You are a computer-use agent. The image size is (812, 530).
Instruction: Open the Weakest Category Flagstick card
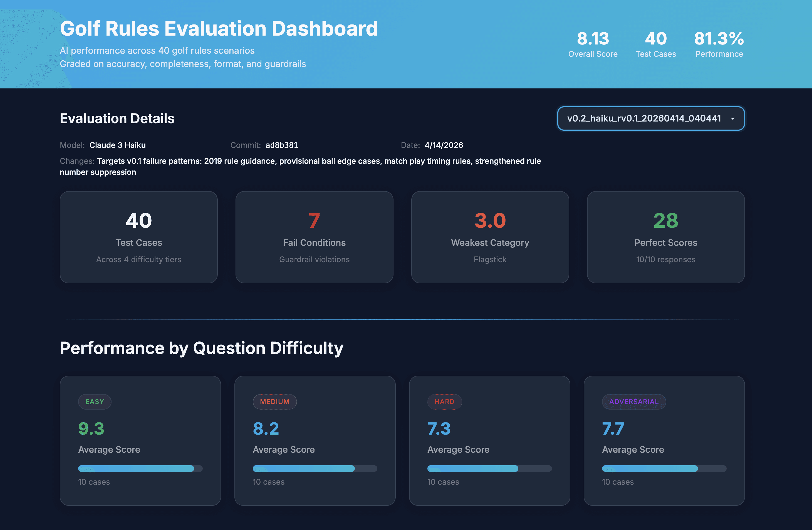pos(490,237)
